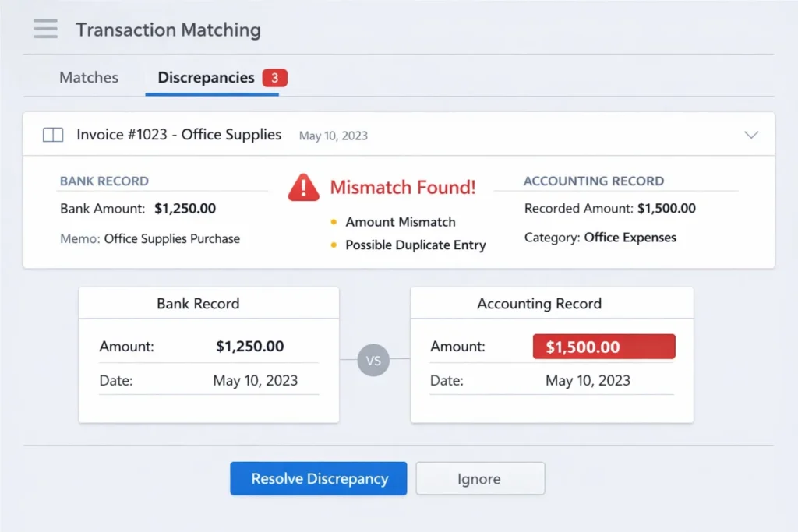
Task: Click the Possible Duplicate Entry warning bullet
Action: [335, 245]
